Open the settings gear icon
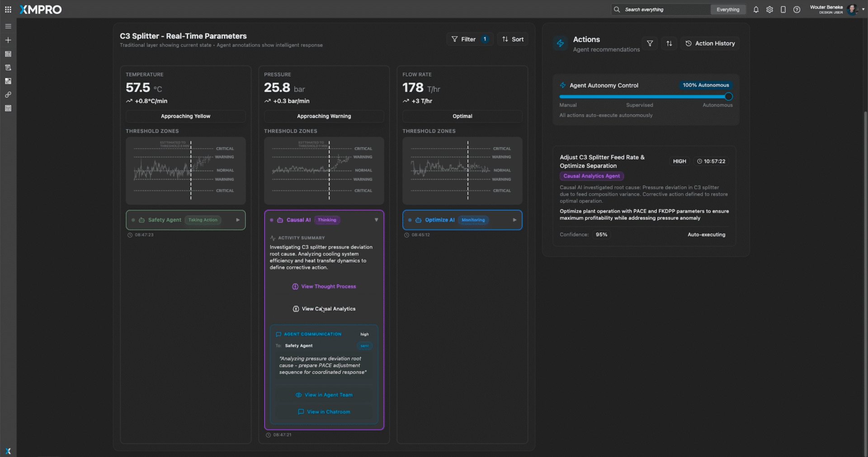 click(x=769, y=9)
